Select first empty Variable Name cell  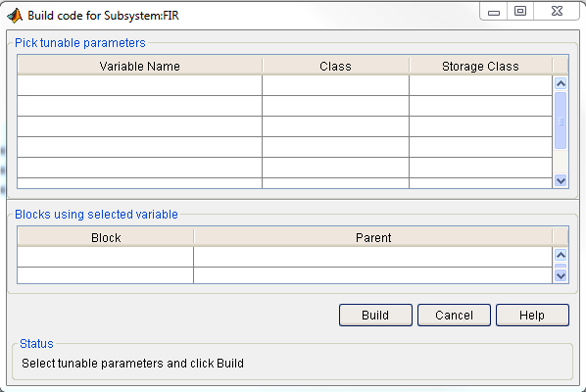pos(140,85)
